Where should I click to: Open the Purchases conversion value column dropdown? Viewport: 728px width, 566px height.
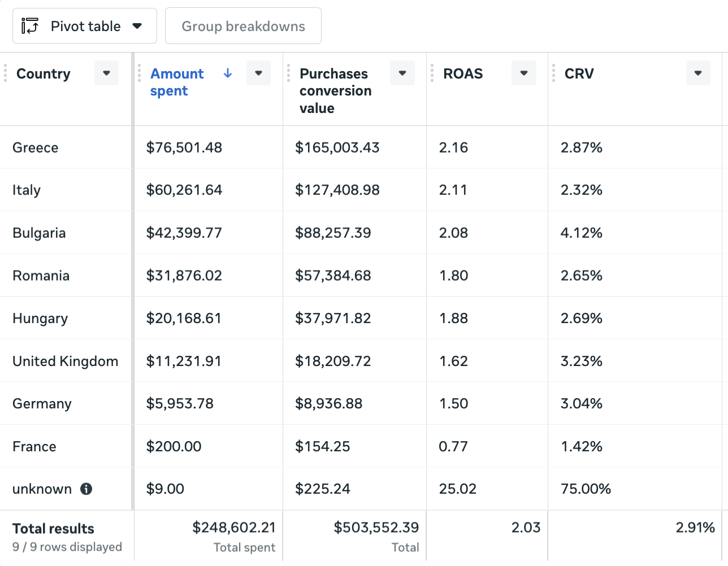coord(402,73)
